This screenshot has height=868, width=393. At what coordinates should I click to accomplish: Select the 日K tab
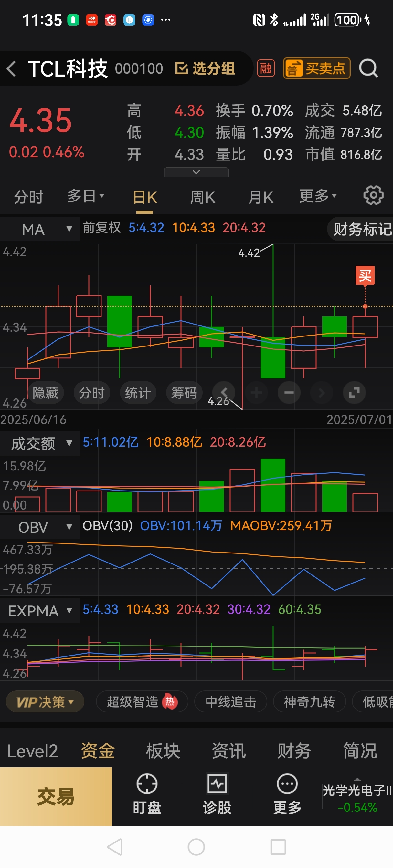[x=145, y=197]
